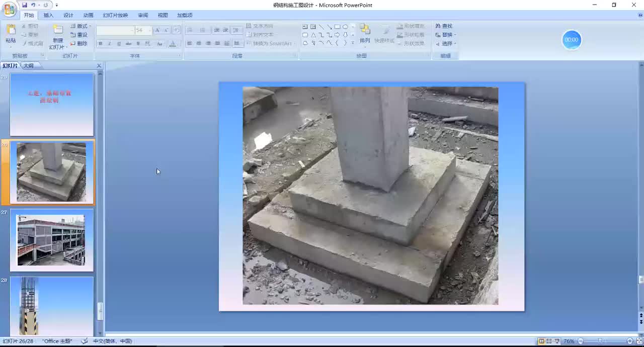Open the font size 54 dropdown
This screenshot has height=347, width=644.
(x=143, y=30)
